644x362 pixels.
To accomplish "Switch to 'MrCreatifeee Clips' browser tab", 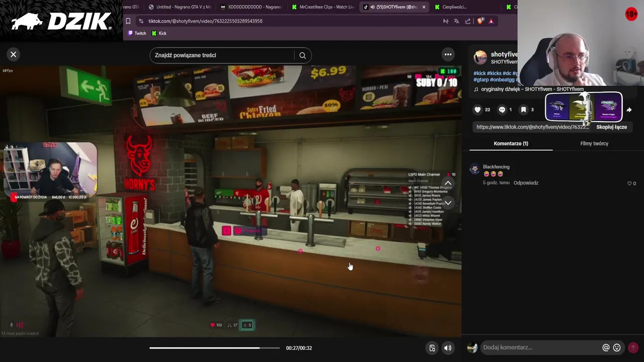I will pyautogui.click(x=323, y=7).
